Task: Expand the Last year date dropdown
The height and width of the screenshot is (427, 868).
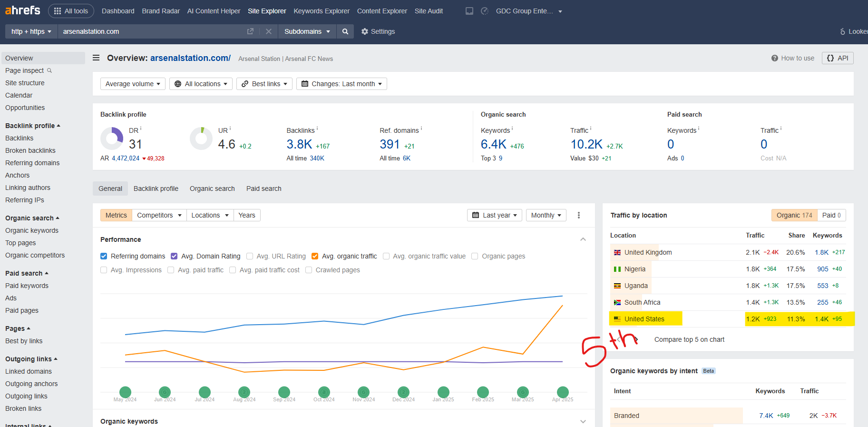Action: coord(495,215)
